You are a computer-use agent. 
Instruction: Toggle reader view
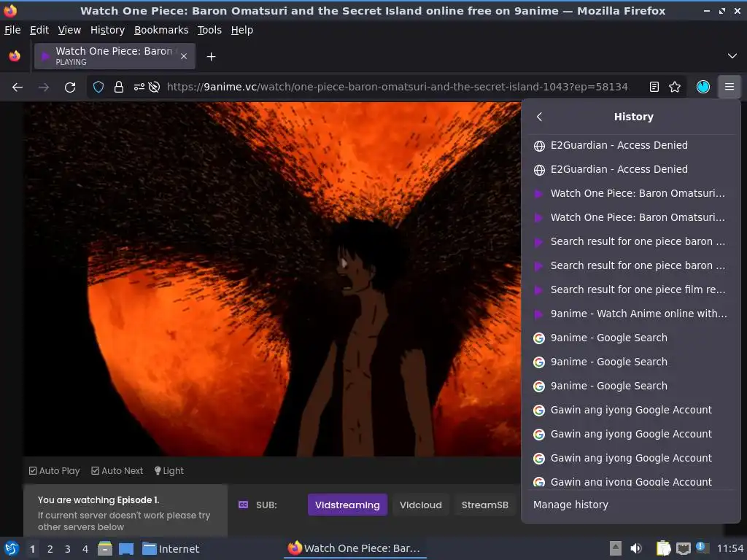pyautogui.click(x=654, y=87)
